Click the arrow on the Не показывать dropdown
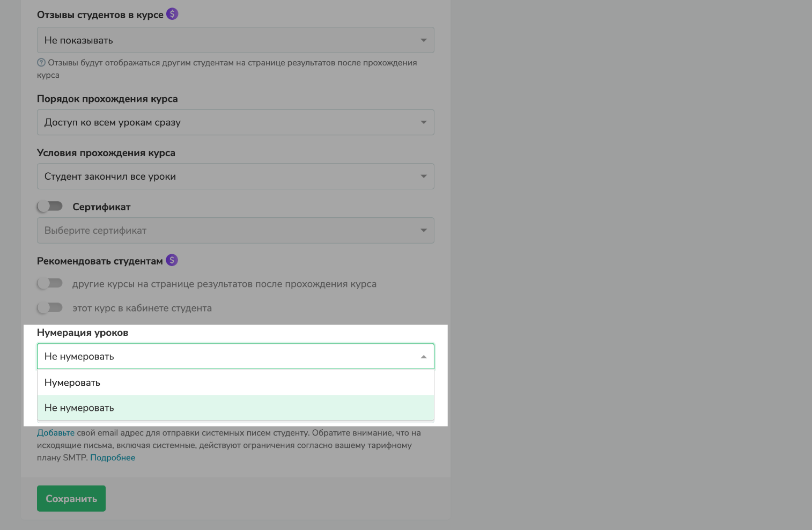This screenshot has width=812, height=530. (x=423, y=40)
